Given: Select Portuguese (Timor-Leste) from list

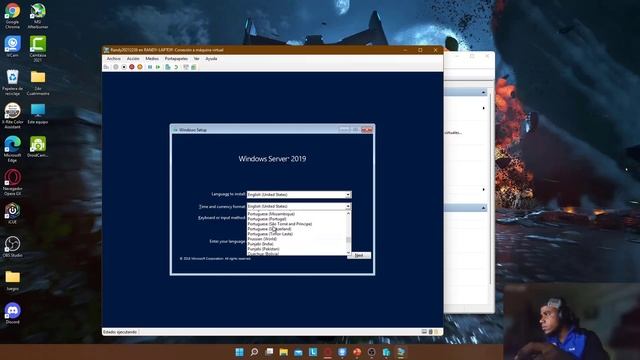Looking at the screenshot, I should (270, 234).
